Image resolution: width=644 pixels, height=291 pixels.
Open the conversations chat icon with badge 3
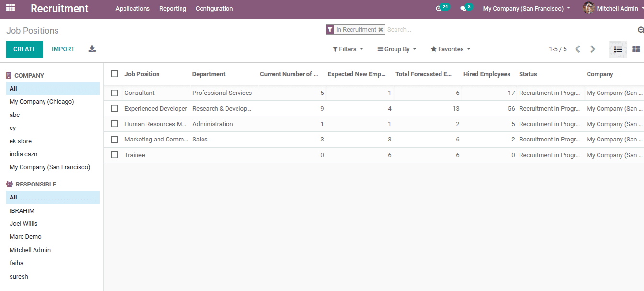(466, 8)
